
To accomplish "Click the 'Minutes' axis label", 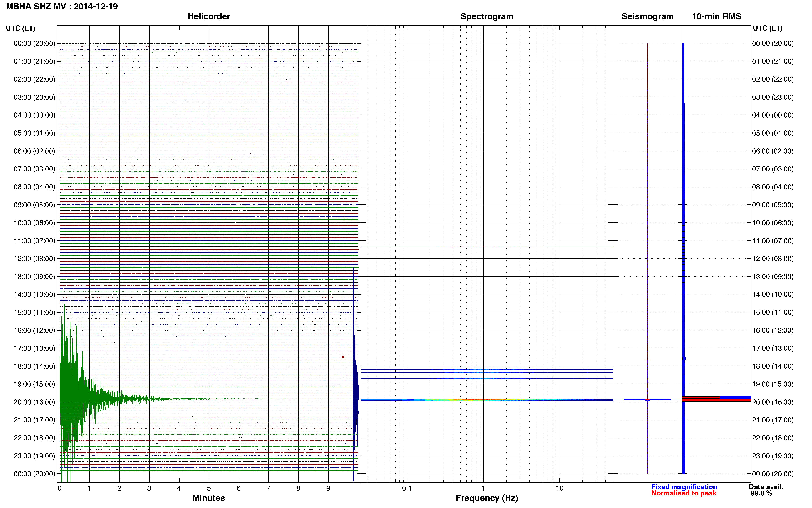I will pyautogui.click(x=209, y=498).
